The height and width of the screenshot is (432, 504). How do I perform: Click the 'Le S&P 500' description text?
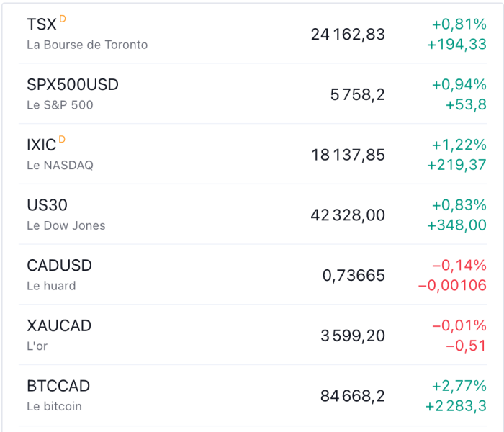60,105
